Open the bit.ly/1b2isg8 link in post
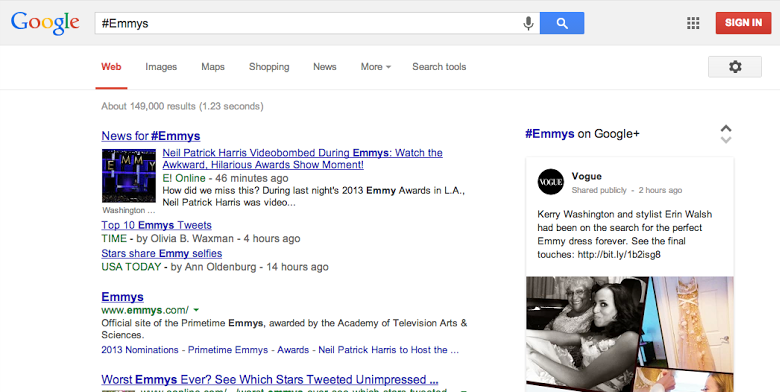Image resolution: width=780 pixels, height=392 pixels. [619, 255]
